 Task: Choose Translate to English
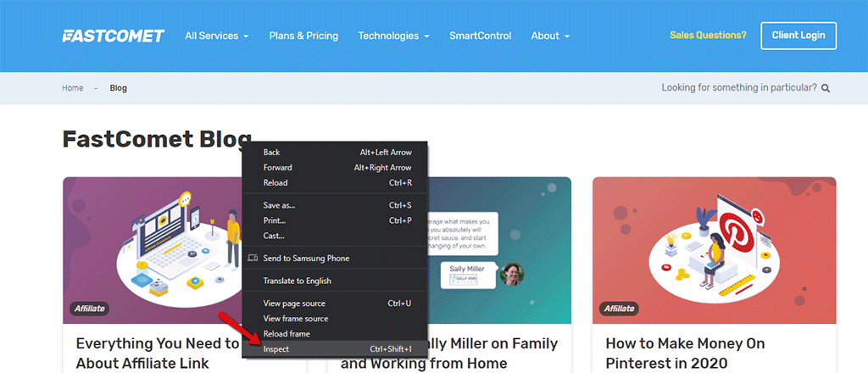coord(335,281)
